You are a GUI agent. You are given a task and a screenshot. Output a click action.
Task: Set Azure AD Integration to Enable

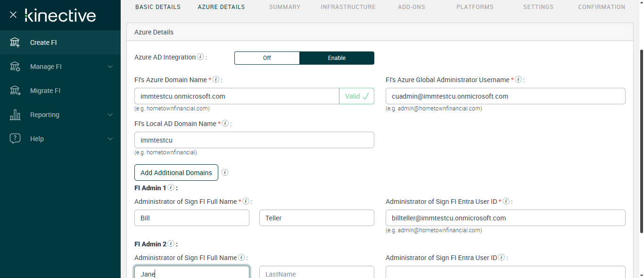337,58
